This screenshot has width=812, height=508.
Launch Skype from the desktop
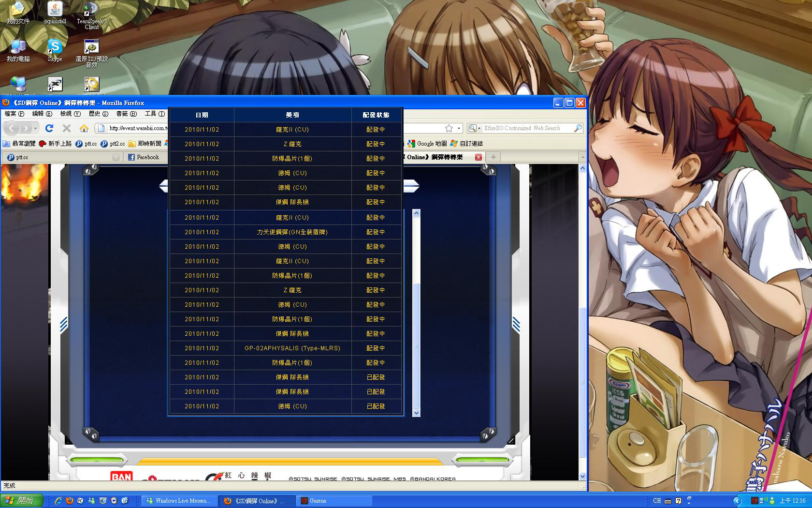click(x=55, y=51)
